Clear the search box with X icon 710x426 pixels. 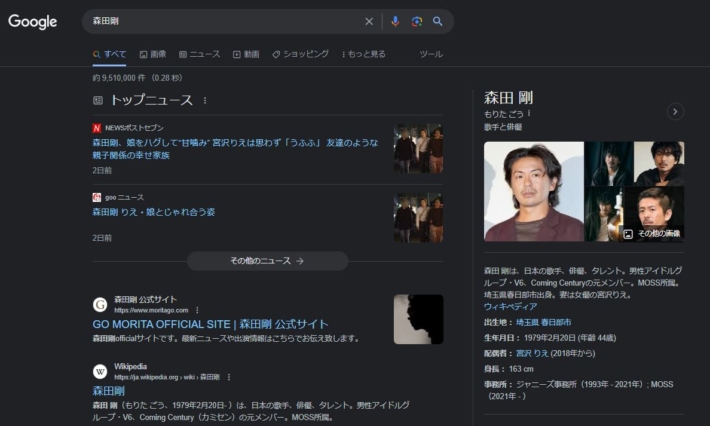pos(369,21)
